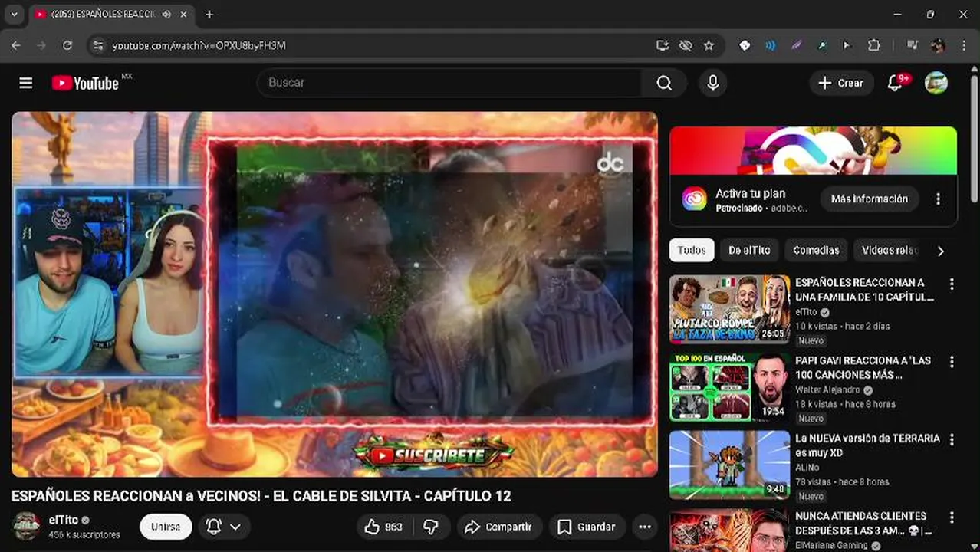Image resolution: width=980 pixels, height=552 pixels.
Task: Click the Unirse button
Action: (x=166, y=527)
